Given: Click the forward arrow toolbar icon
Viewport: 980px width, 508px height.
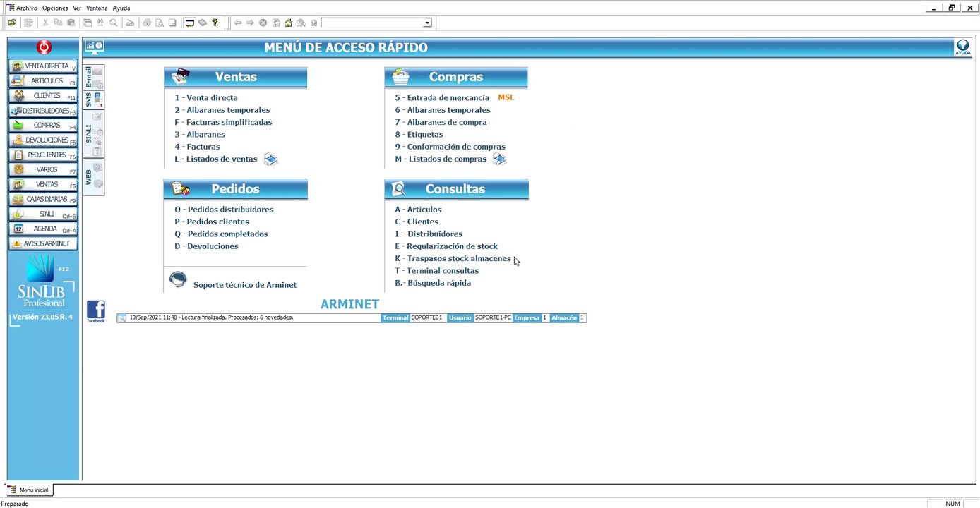Looking at the screenshot, I should click(250, 23).
